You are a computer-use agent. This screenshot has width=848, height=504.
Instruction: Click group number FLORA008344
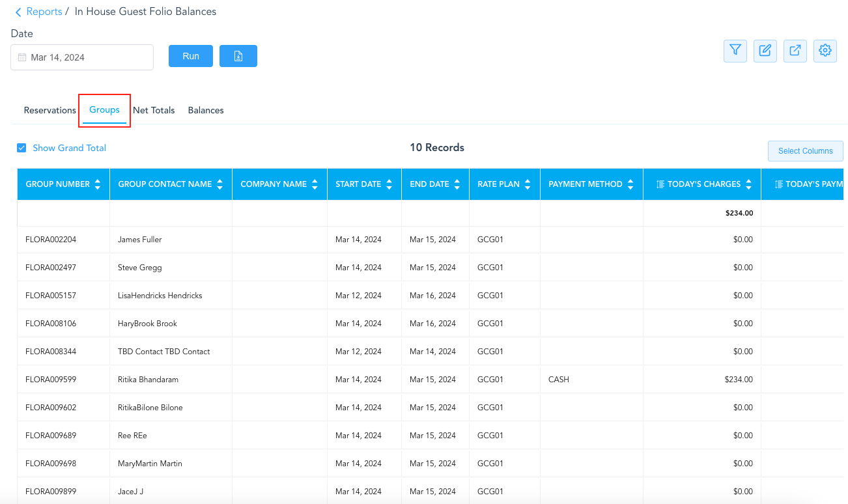pyautogui.click(x=51, y=352)
